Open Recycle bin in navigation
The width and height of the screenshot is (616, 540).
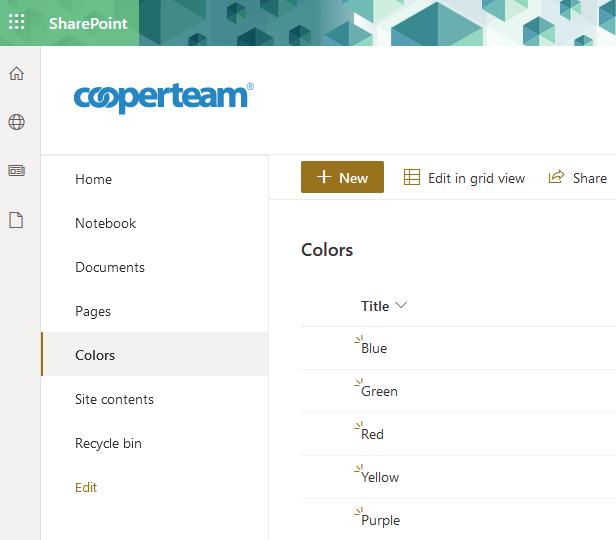(x=108, y=443)
